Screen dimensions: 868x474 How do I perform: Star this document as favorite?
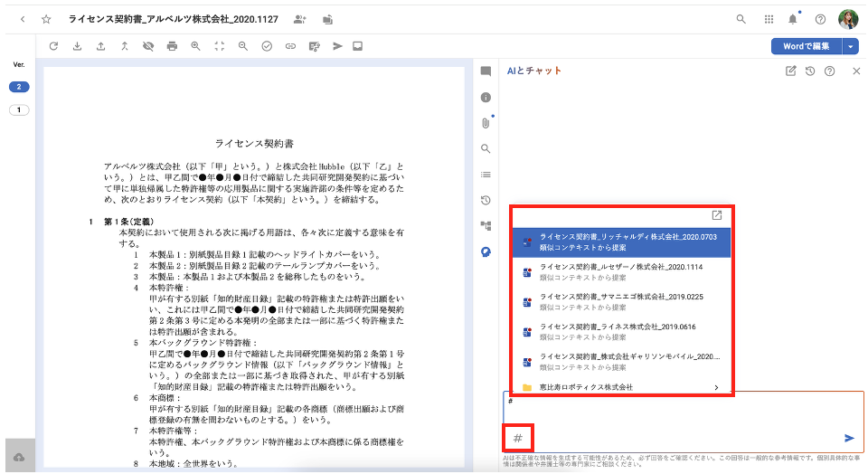tap(46, 19)
